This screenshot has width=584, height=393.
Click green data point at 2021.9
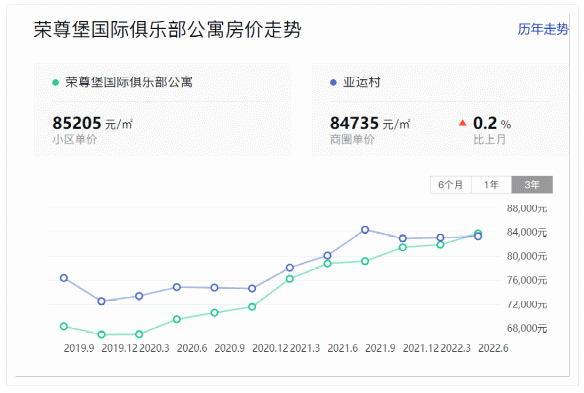pyautogui.click(x=365, y=261)
